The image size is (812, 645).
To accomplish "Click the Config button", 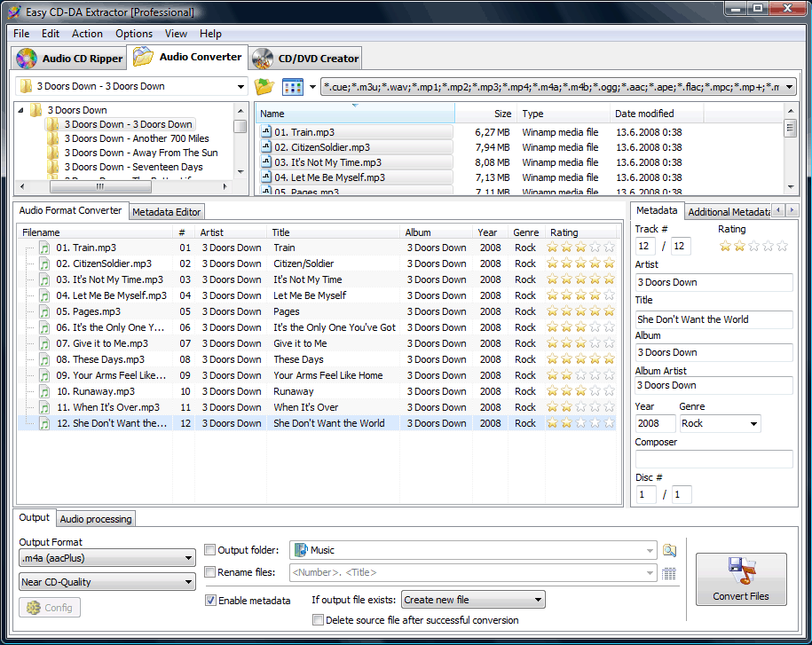I will pyautogui.click(x=50, y=608).
